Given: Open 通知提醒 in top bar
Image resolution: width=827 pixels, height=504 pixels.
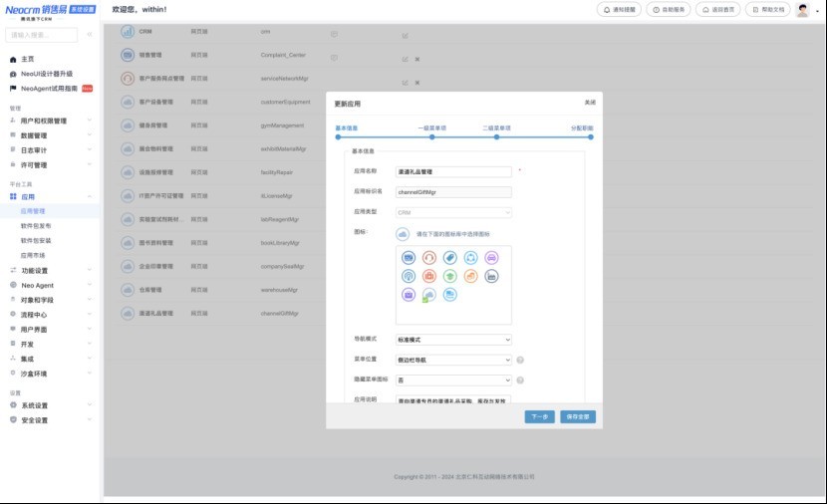Looking at the screenshot, I should [x=619, y=10].
